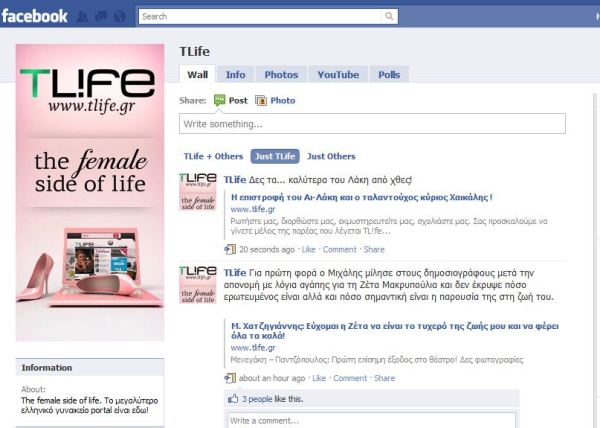Click link icon beside about an hour ago

point(230,378)
